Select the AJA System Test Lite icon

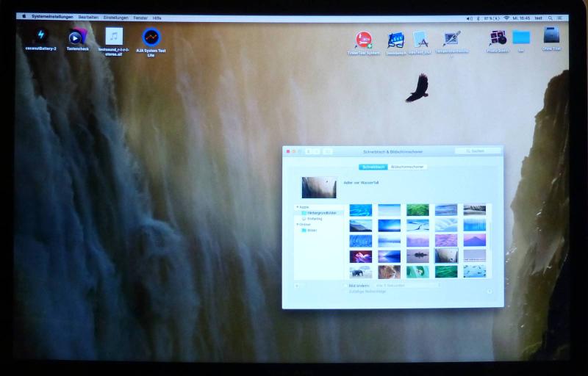[151, 37]
